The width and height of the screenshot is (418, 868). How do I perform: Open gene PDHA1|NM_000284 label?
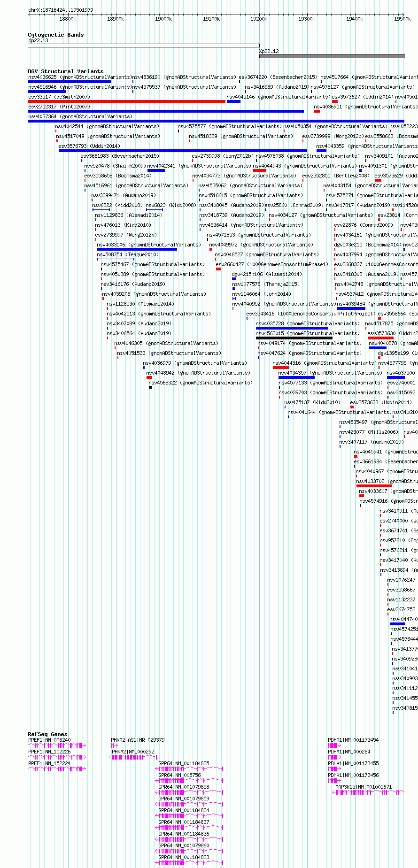click(349, 752)
